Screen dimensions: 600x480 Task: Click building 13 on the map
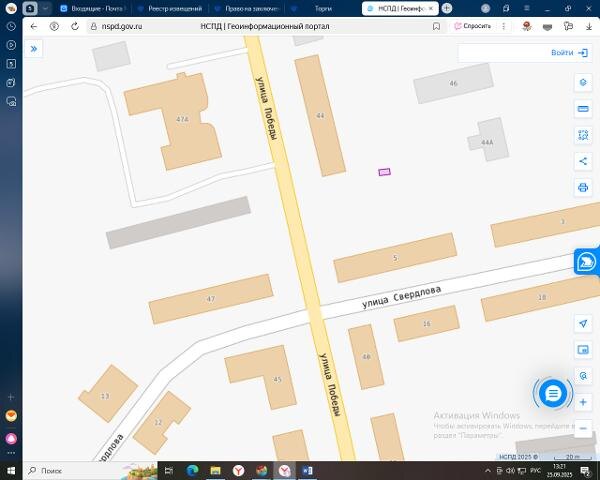tap(108, 394)
